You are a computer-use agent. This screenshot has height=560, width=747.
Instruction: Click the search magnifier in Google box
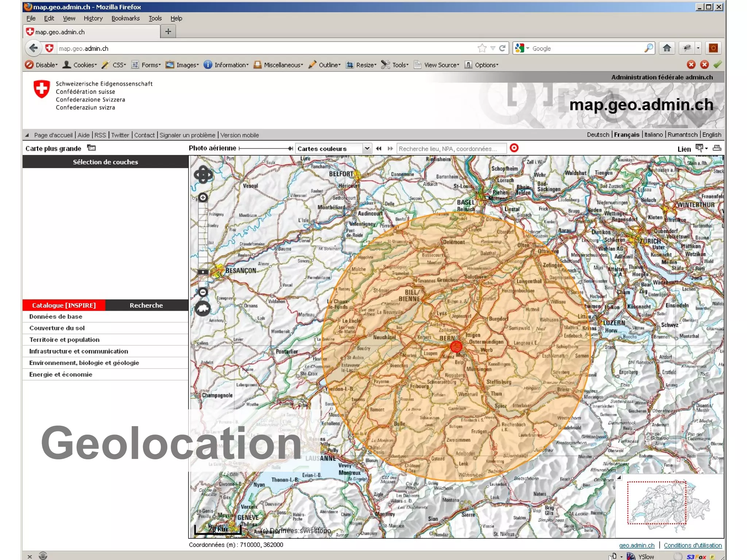tap(649, 48)
